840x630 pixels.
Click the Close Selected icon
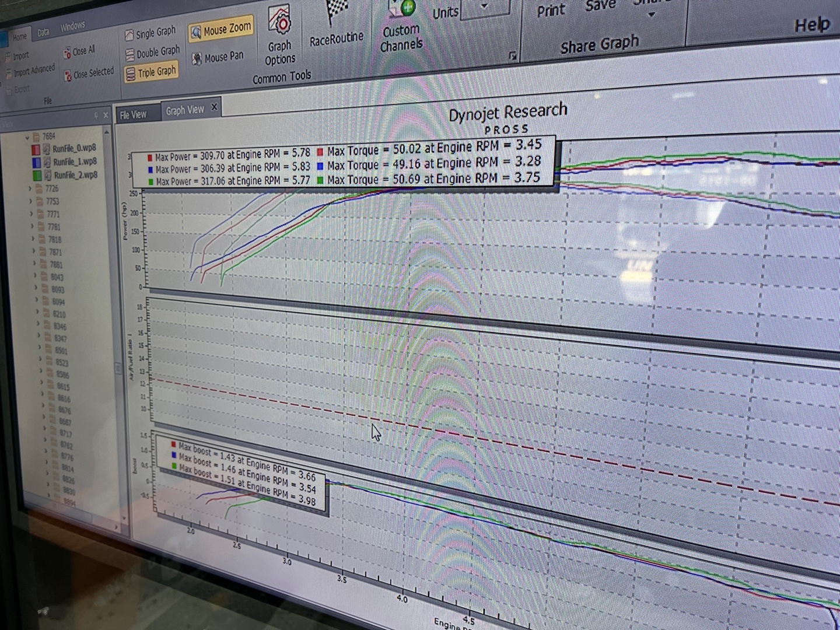68,76
